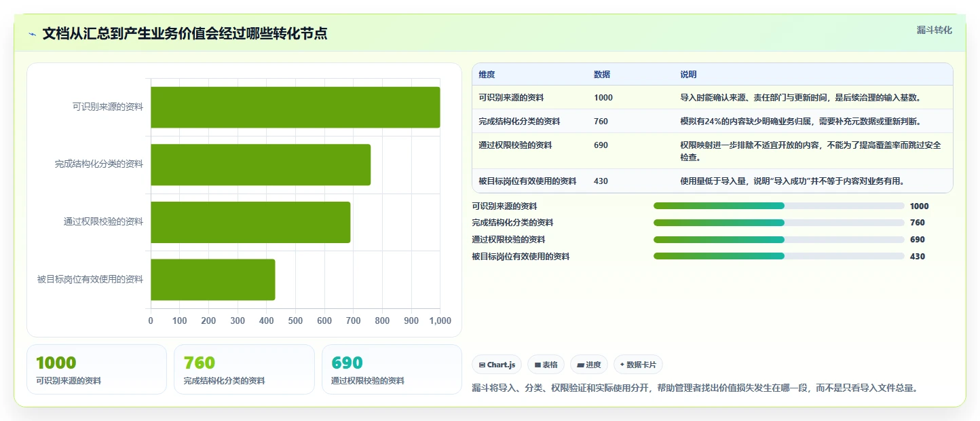Click the table value 760
980x421 pixels.
coord(601,122)
